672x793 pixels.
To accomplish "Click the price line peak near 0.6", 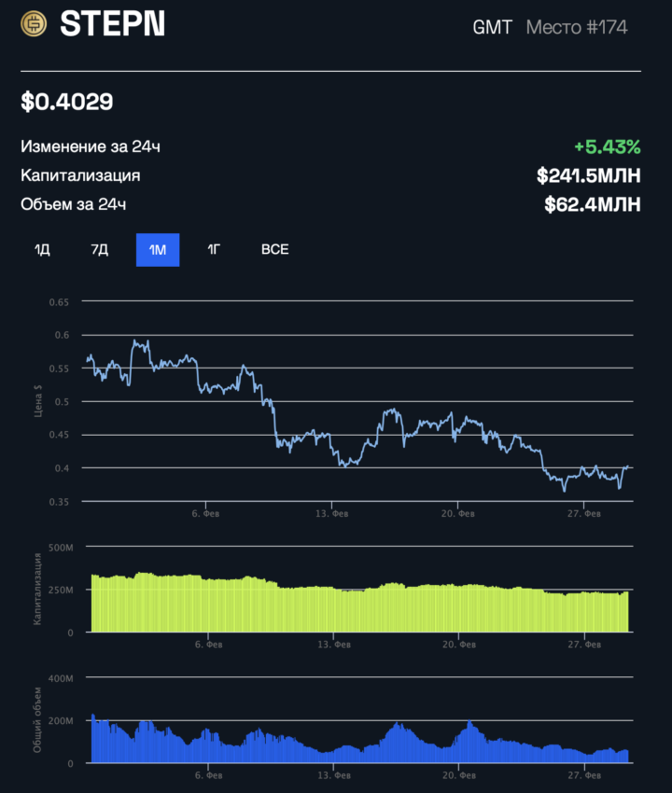I will (134, 341).
